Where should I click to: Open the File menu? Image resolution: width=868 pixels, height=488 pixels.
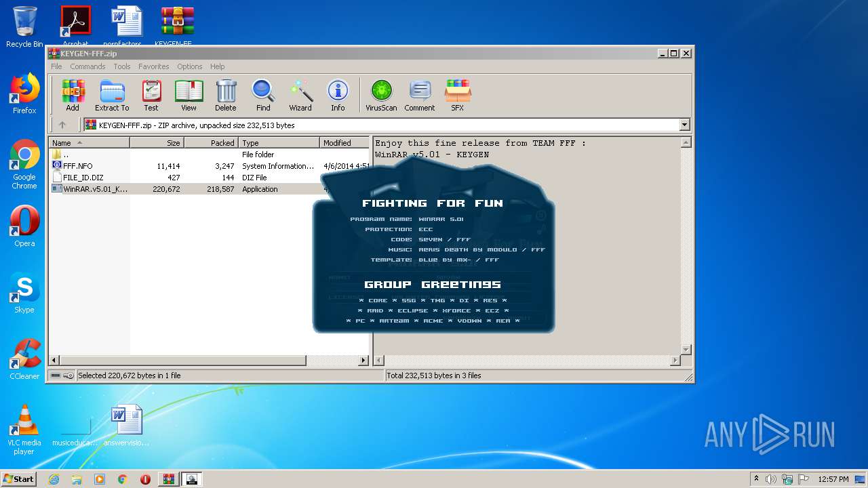point(56,66)
